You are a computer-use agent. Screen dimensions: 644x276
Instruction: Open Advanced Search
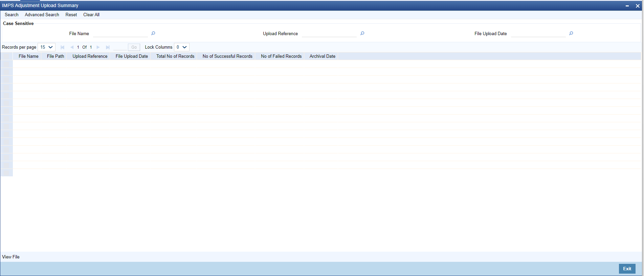pos(42,15)
